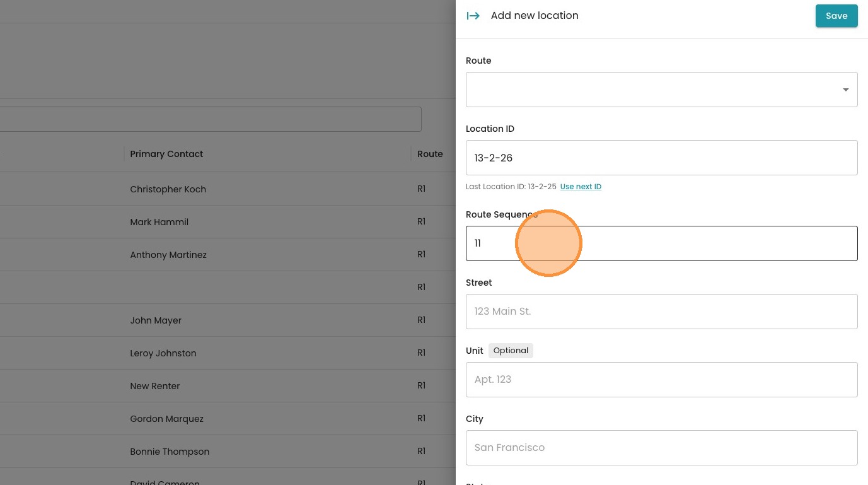The height and width of the screenshot is (485, 868).
Task: Open Anthony Martinez's location row
Action: point(168,255)
